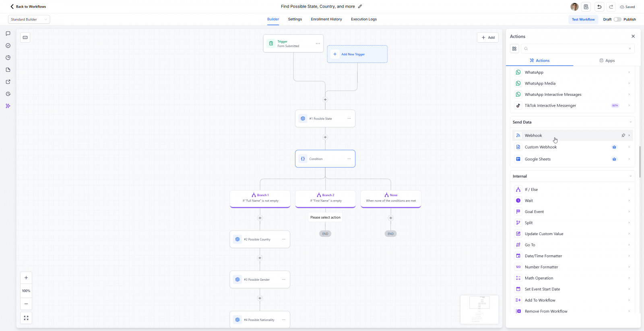
Task: Switch to the Apps tab
Action: 607,60
